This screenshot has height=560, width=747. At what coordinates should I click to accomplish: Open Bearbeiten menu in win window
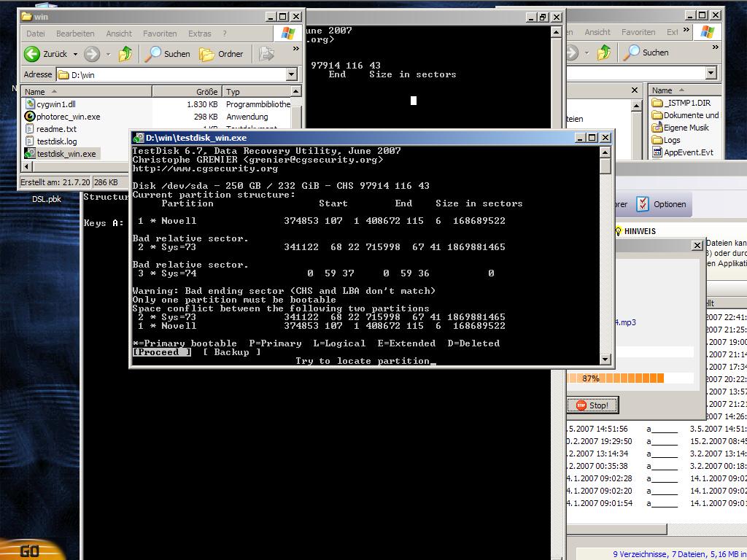[x=75, y=34]
